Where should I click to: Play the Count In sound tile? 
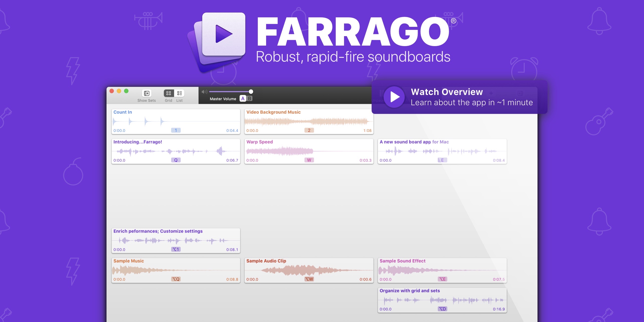[x=176, y=122]
